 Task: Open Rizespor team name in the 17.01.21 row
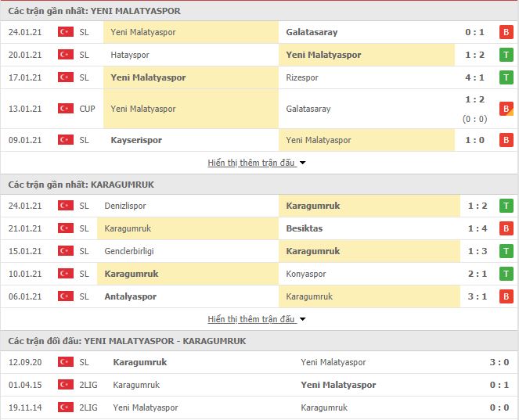[x=302, y=77]
